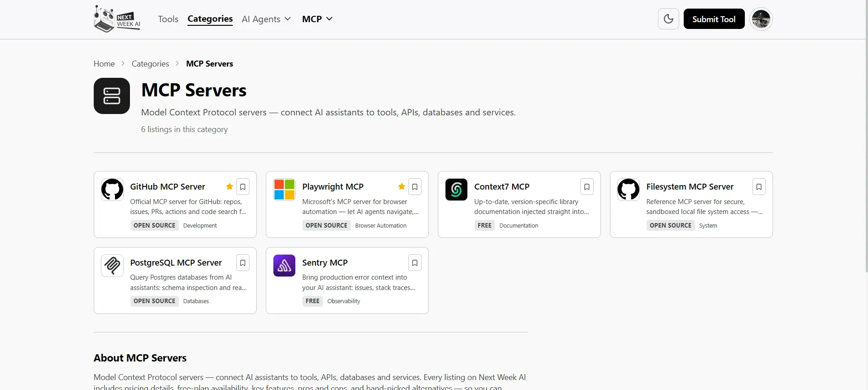Click the Sentry MCP logo
This screenshot has width=868, height=390.
pos(284,266)
